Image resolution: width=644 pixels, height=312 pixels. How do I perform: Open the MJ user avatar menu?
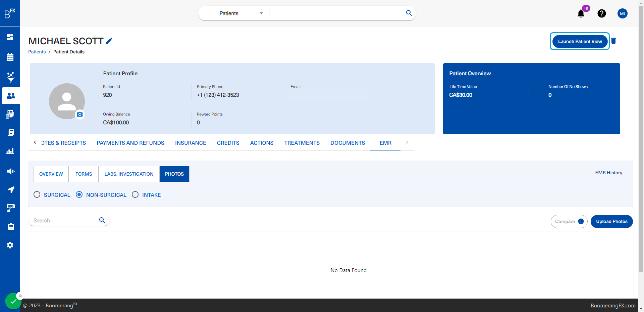(x=623, y=13)
